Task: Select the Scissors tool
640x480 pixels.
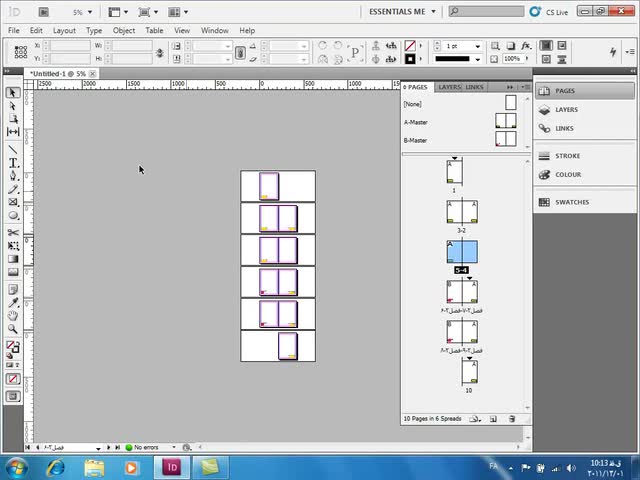Action: pos(13,233)
